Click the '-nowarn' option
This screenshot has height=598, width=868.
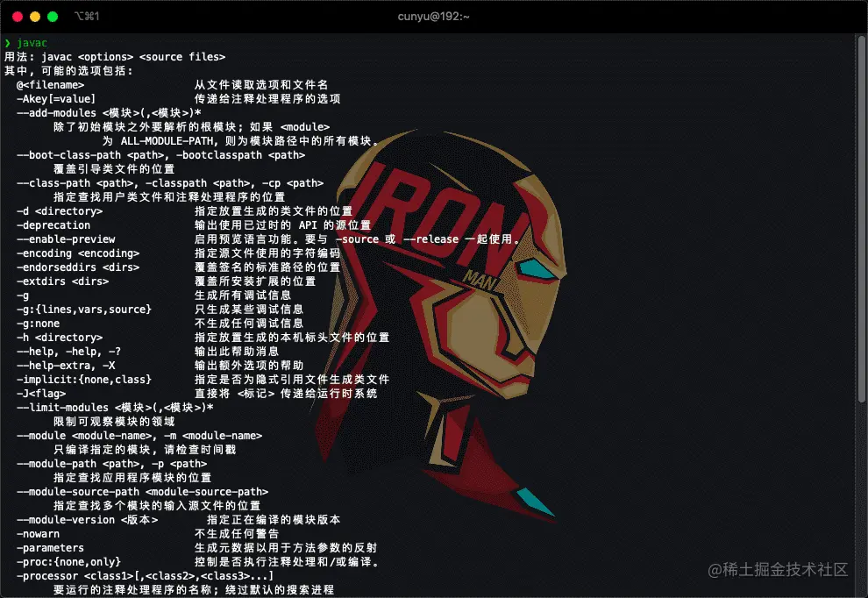click(39, 534)
